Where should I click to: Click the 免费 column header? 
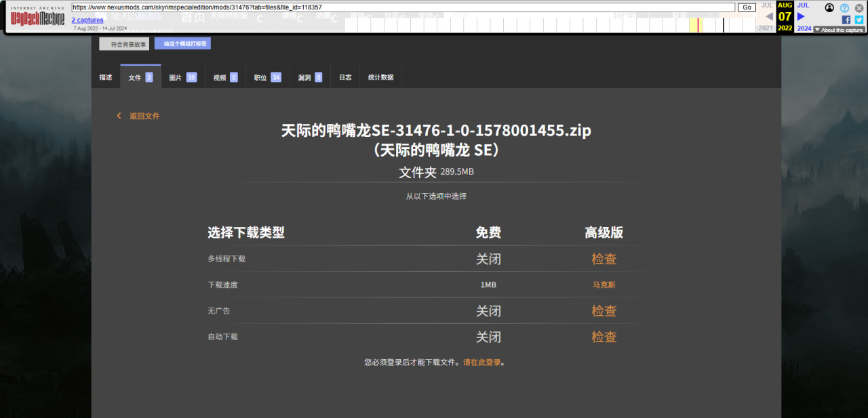pyautogui.click(x=488, y=232)
